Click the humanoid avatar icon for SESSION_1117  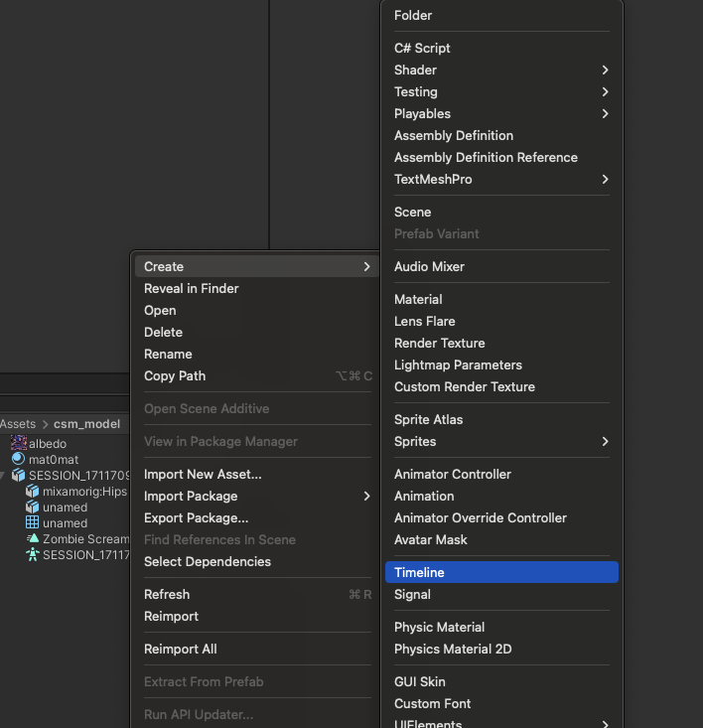33,554
